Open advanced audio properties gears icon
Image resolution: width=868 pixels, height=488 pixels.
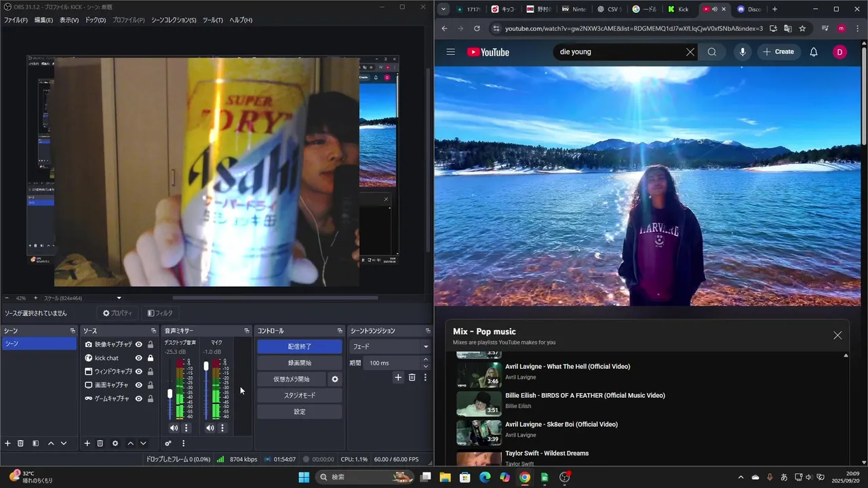168,443
